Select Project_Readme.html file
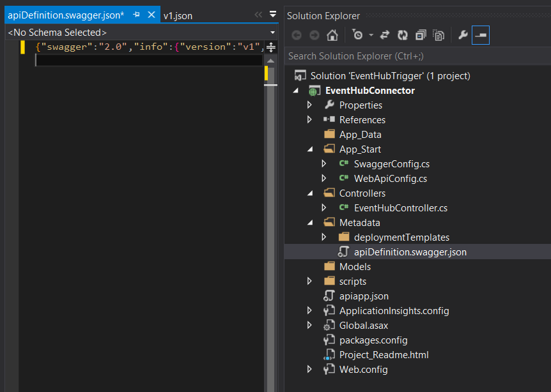Image resolution: width=551 pixels, height=392 pixels. (x=384, y=355)
